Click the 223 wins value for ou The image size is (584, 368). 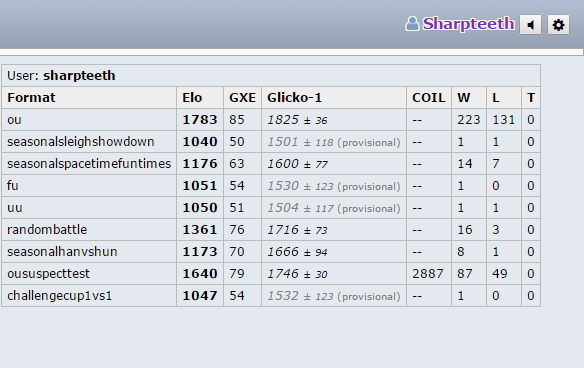point(469,120)
